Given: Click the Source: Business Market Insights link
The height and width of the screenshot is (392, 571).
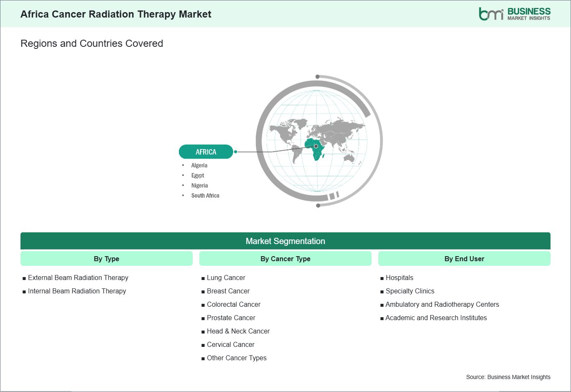Looking at the screenshot, I should (x=508, y=377).
